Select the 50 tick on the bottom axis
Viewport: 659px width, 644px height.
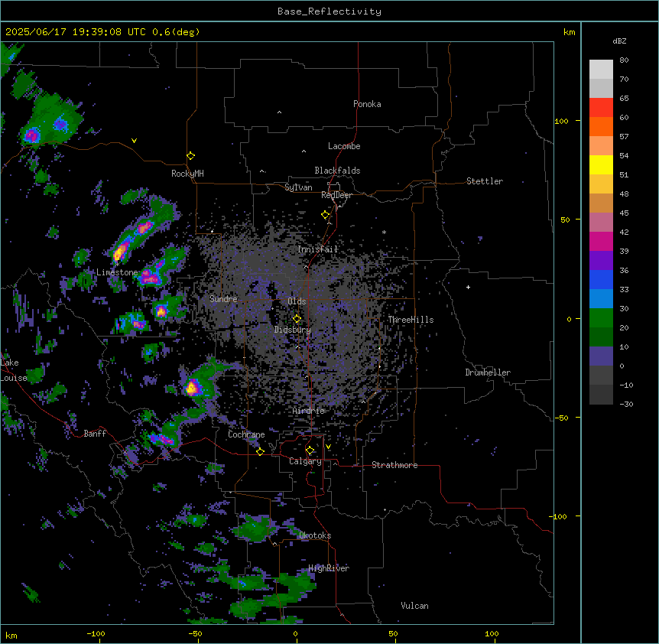pyautogui.click(x=393, y=634)
